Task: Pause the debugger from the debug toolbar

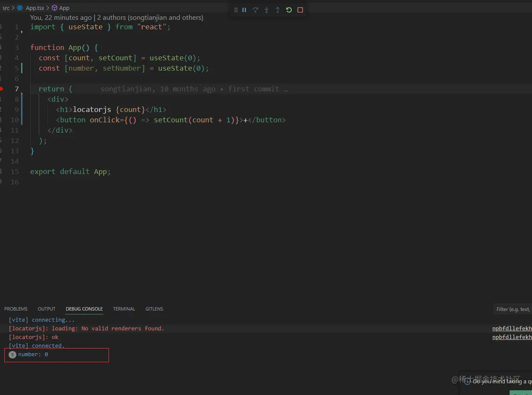Action: click(x=244, y=10)
